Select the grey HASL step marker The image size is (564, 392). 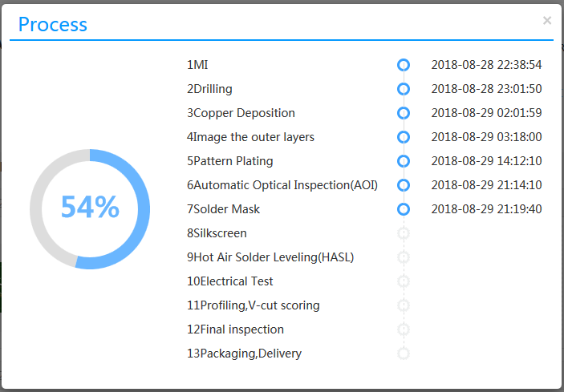click(404, 257)
